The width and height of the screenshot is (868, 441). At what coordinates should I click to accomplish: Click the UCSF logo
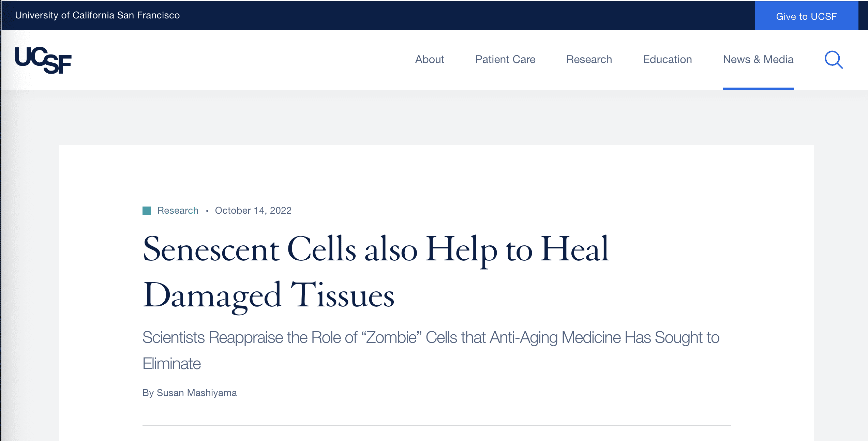43,60
